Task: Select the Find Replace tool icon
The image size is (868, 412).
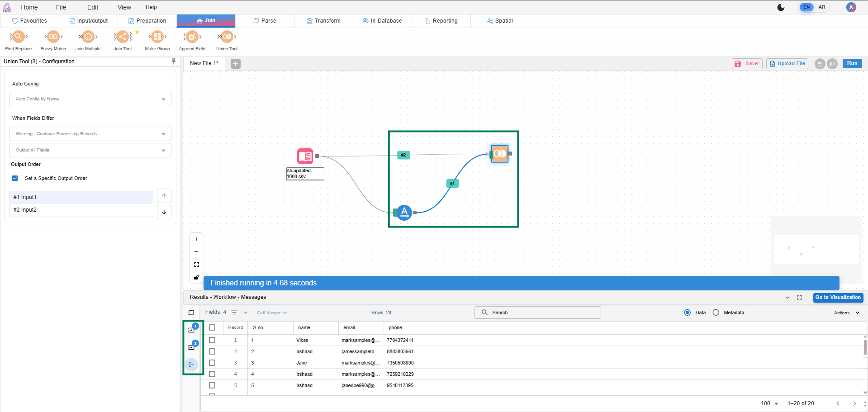Action: point(18,37)
